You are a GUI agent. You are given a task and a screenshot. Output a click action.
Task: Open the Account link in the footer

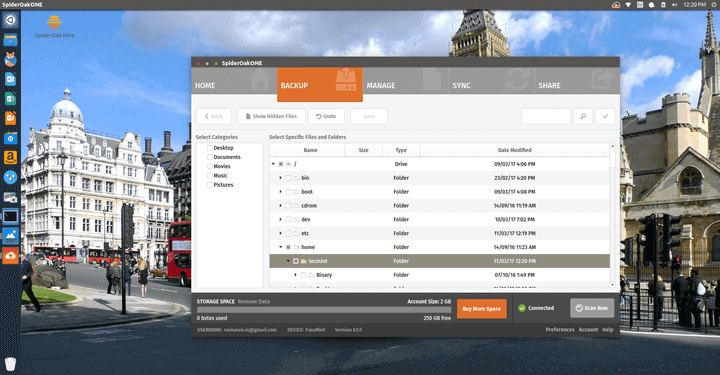[588, 330]
